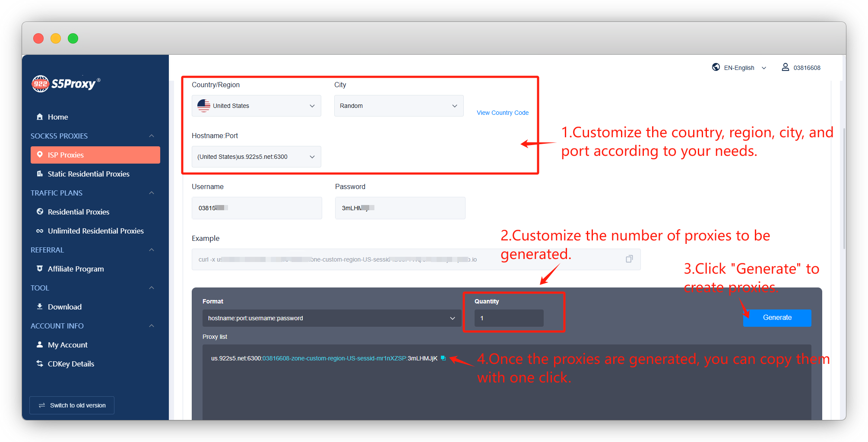Switch to old version of the site
The height and width of the screenshot is (442, 868).
[x=72, y=405]
